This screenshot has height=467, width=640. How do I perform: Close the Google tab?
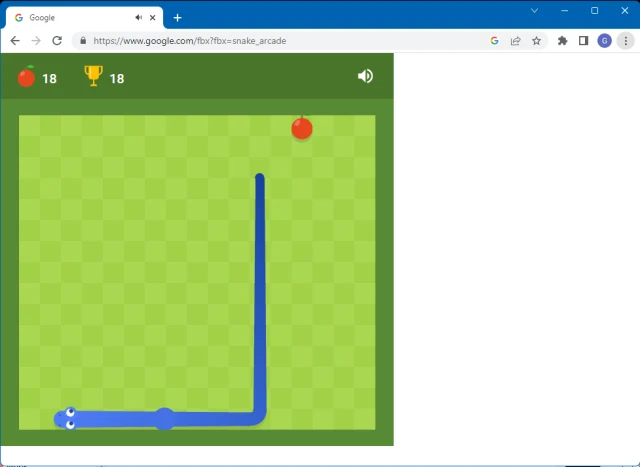click(x=153, y=18)
